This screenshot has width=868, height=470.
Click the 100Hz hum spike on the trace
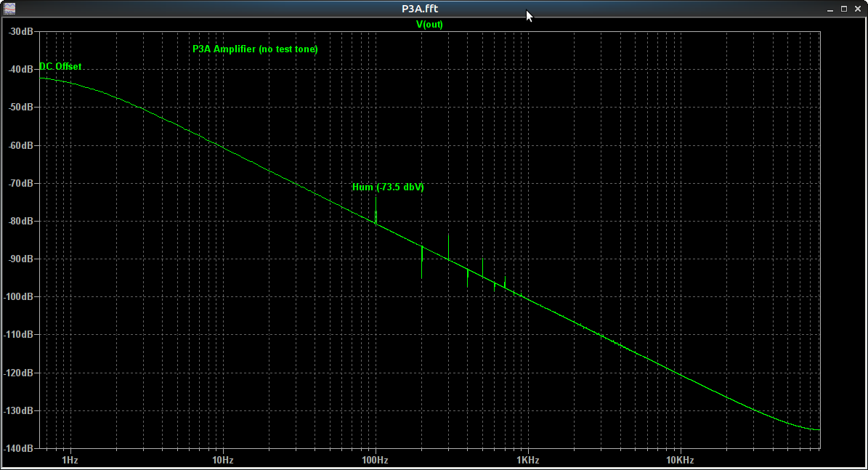pos(376,211)
